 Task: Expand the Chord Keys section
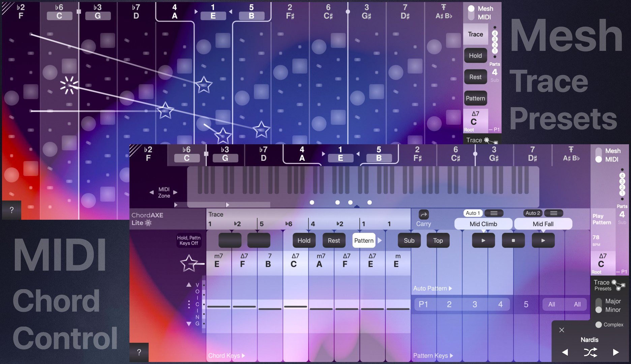[x=227, y=356]
